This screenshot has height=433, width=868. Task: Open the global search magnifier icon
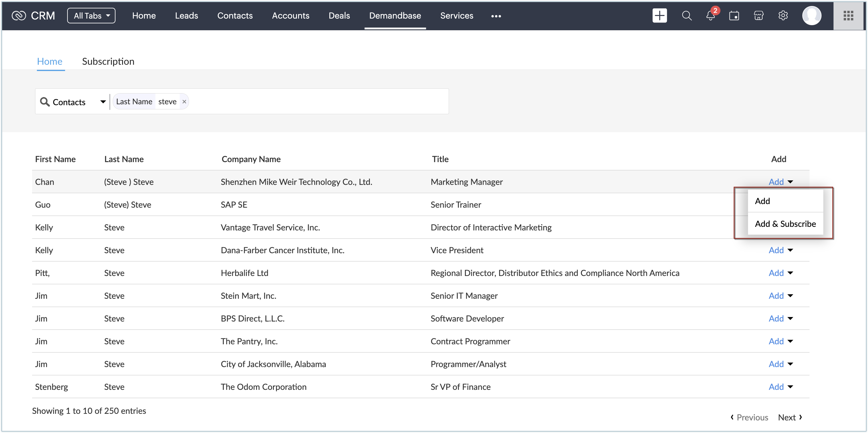(x=686, y=16)
